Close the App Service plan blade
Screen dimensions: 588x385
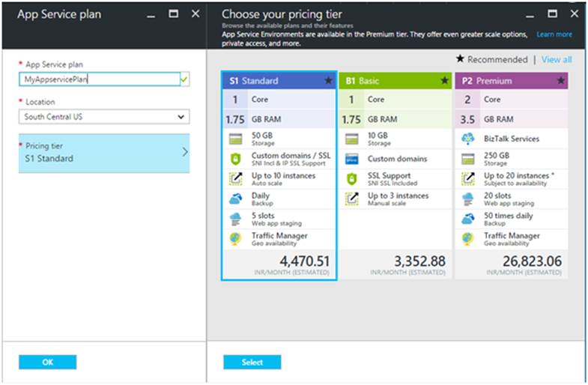click(196, 14)
